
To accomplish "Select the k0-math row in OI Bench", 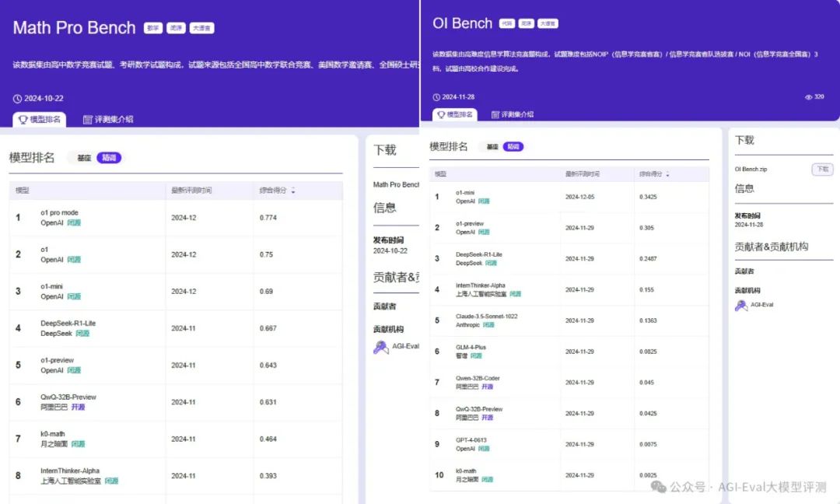I will [569, 476].
